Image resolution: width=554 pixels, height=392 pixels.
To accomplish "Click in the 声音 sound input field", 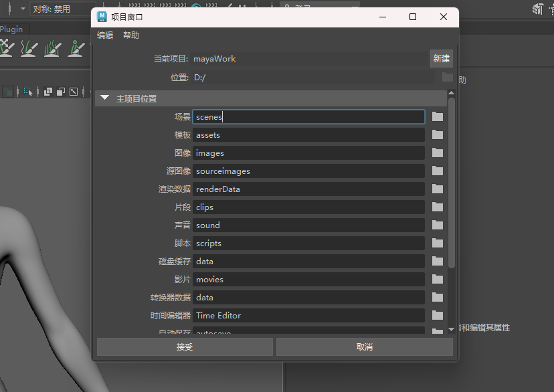I will pyautogui.click(x=308, y=225).
